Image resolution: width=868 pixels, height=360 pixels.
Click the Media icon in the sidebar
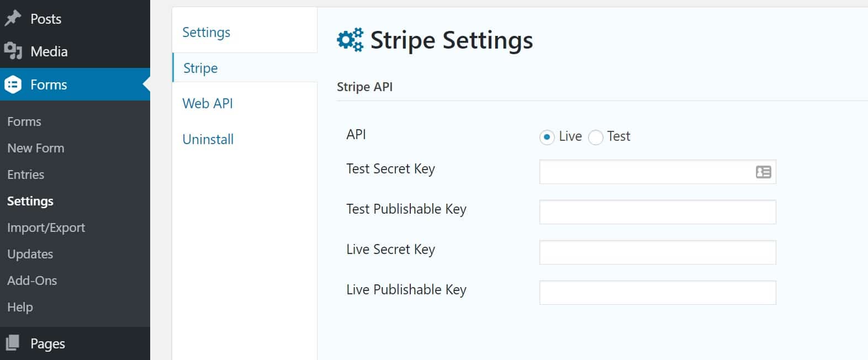pos(13,51)
